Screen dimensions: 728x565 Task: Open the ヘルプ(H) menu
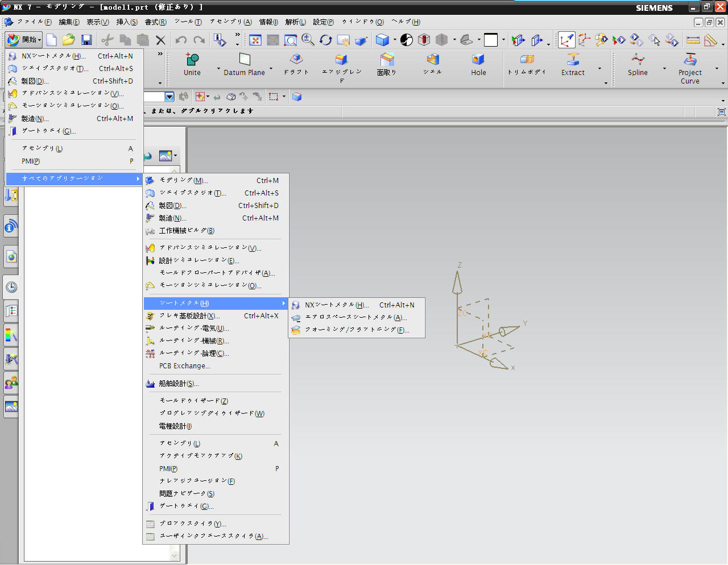406,22
